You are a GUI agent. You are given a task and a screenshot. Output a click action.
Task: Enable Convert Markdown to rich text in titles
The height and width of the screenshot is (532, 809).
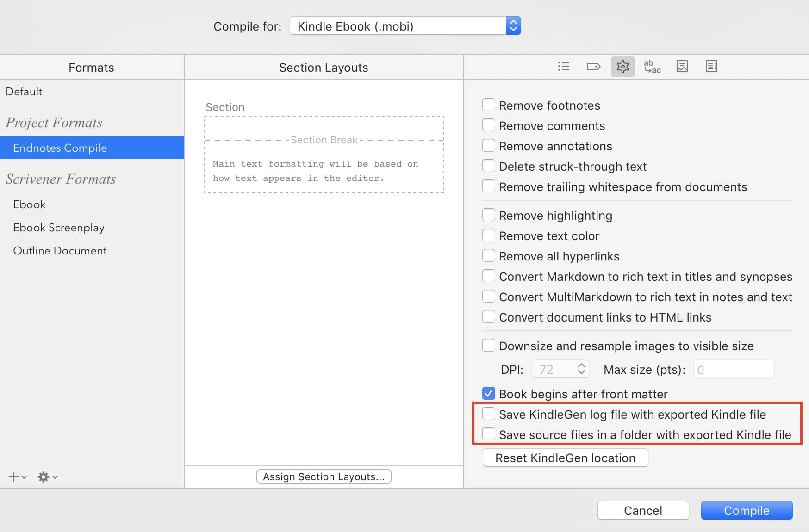pos(488,276)
